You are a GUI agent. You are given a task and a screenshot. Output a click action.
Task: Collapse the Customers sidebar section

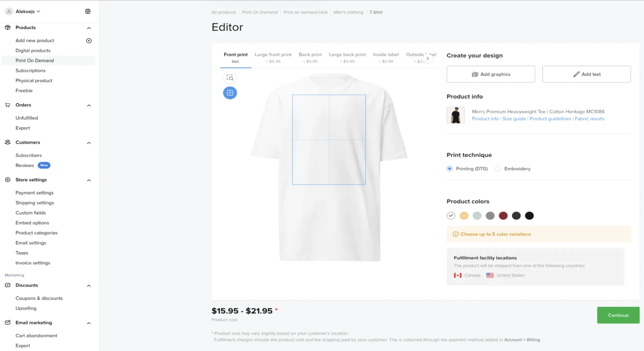click(89, 143)
